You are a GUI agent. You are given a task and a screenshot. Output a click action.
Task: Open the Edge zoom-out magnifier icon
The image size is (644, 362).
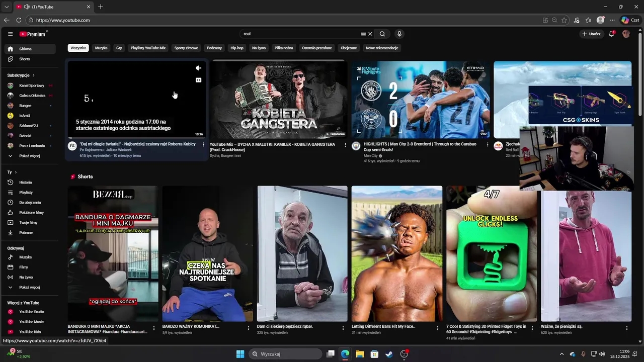point(554,20)
